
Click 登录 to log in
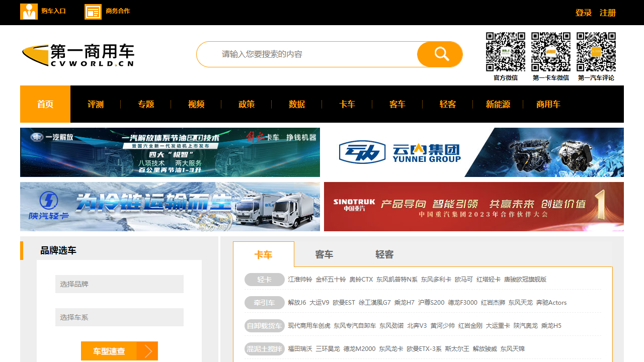point(584,13)
